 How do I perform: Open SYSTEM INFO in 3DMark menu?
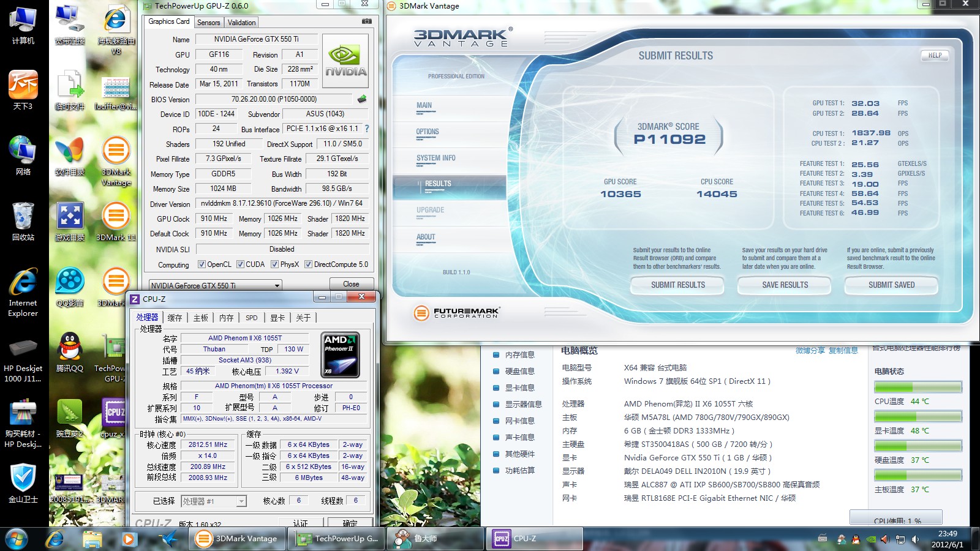coord(435,158)
